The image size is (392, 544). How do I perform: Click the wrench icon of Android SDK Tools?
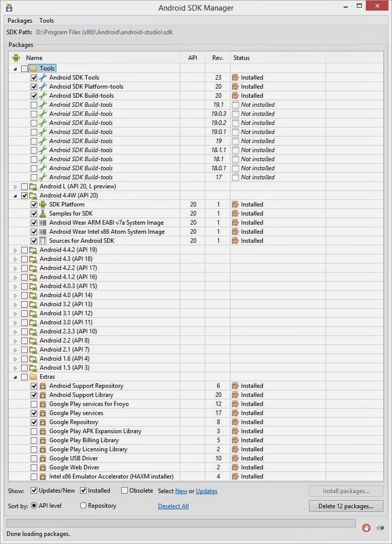pyautogui.click(x=43, y=78)
